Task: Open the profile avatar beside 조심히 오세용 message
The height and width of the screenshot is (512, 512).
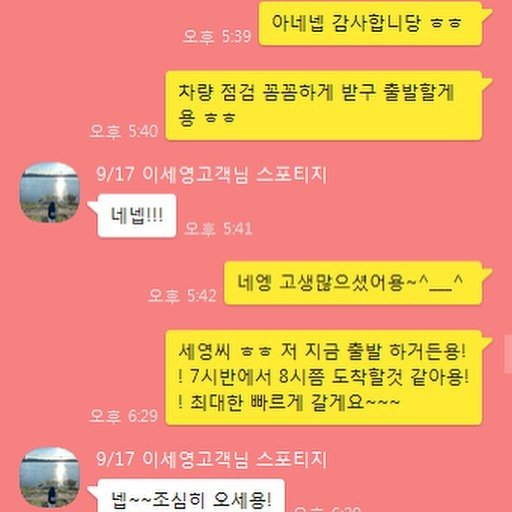Action: (x=50, y=477)
